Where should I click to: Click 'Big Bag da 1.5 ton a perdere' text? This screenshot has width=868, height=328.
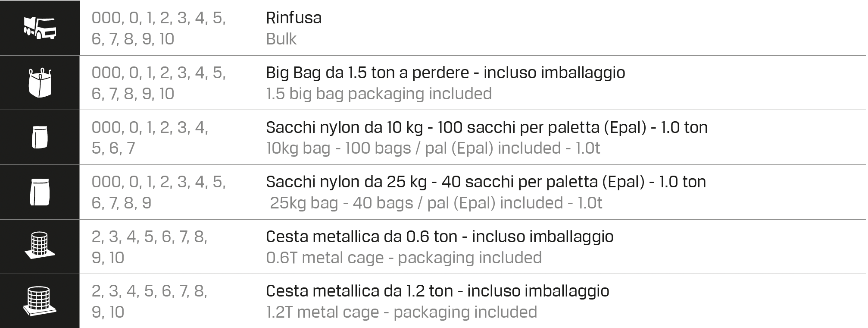(x=445, y=73)
